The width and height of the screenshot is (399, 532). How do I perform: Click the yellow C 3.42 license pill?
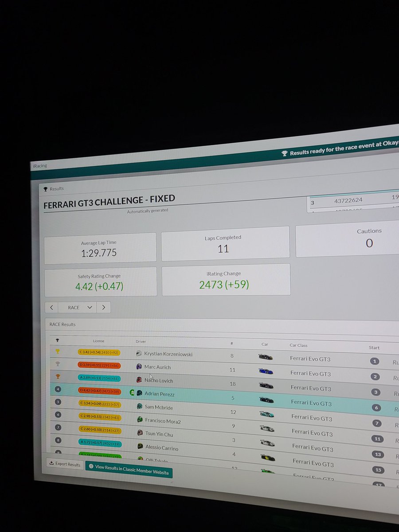click(99, 352)
